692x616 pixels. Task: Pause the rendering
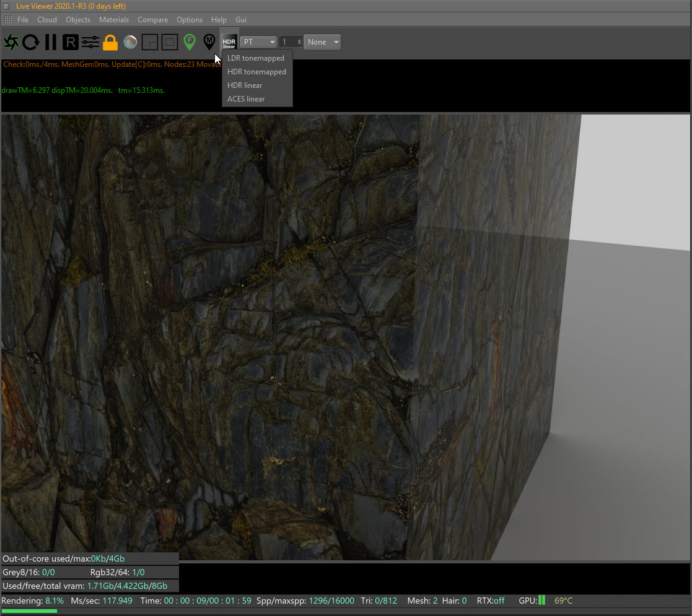[51, 42]
